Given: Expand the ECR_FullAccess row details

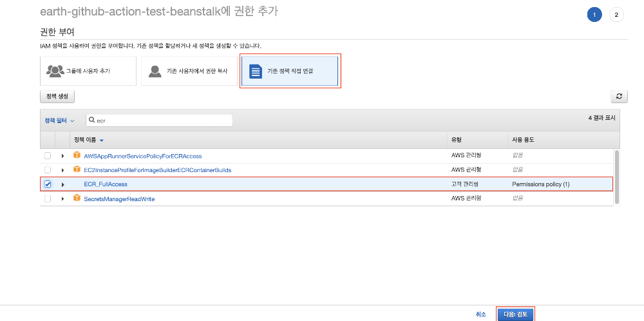Looking at the screenshot, I should tap(63, 184).
